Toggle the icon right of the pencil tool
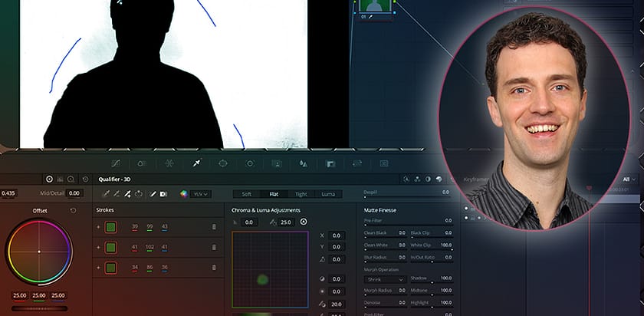 coord(163,194)
